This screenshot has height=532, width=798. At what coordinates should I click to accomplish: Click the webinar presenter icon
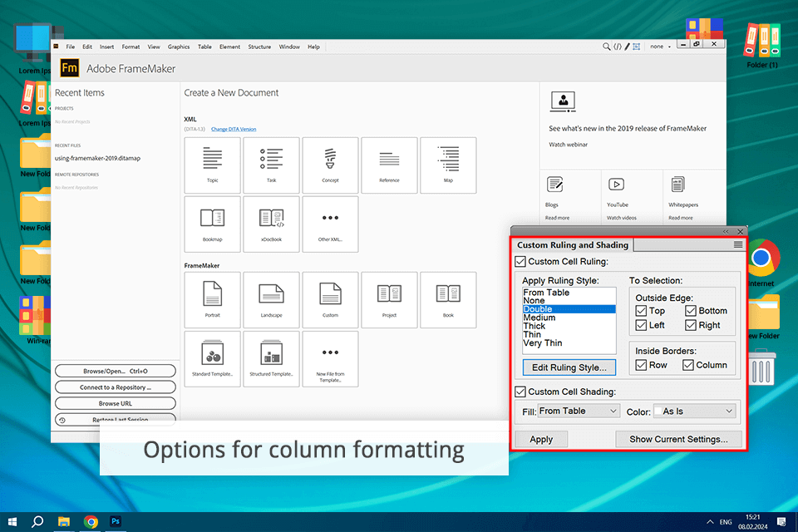pyautogui.click(x=563, y=101)
